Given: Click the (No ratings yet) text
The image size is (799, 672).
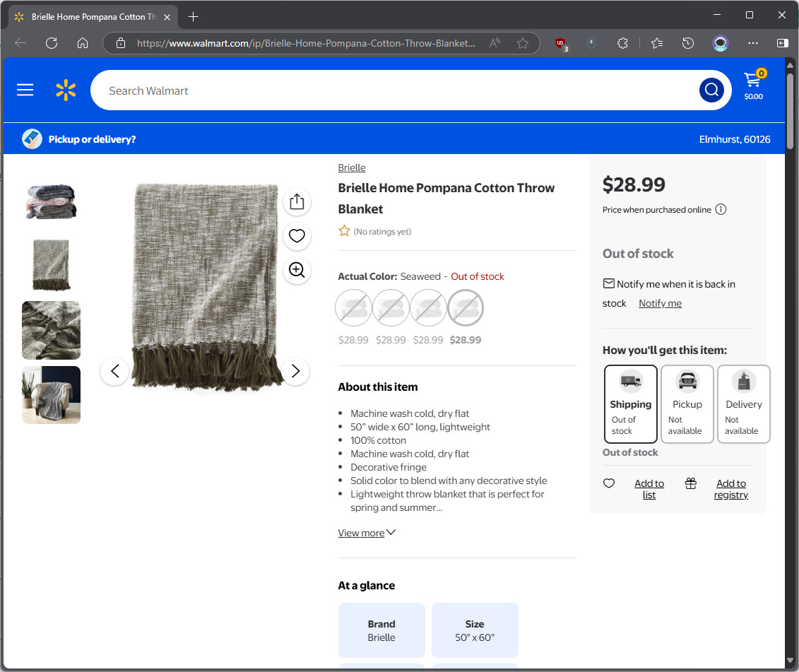Looking at the screenshot, I should [382, 232].
